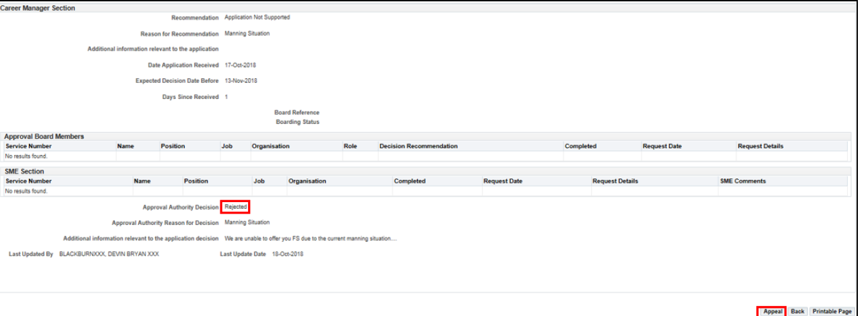Click the 13-Nov-2018 expected decision date
Viewport: 868px width, 316px height.
tap(241, 81)
